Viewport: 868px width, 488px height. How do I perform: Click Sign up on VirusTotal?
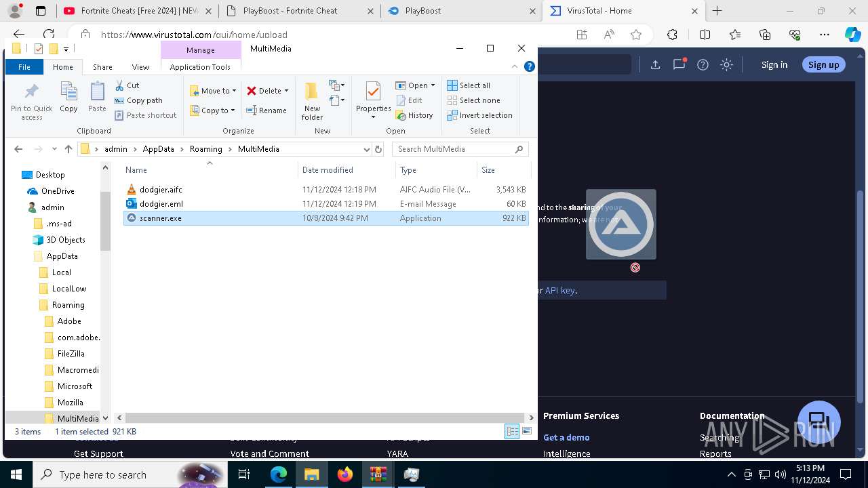pos(823,64)
